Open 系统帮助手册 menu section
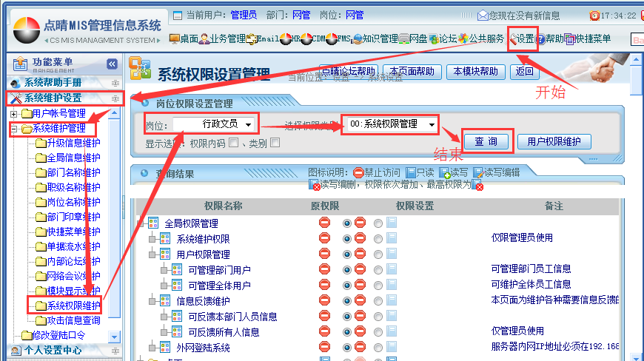Image resolution: width=644 pixels, height=361 pixels. (x=53, y=83)
